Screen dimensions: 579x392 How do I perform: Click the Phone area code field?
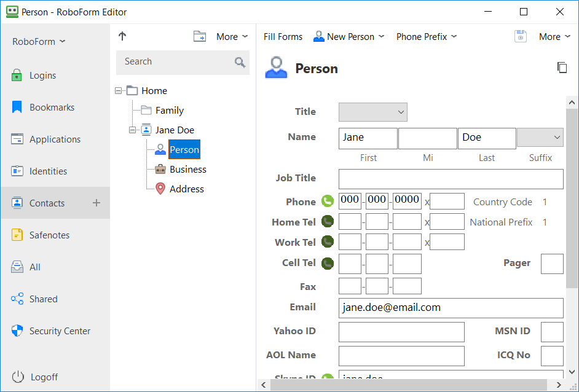coord(350,201)
